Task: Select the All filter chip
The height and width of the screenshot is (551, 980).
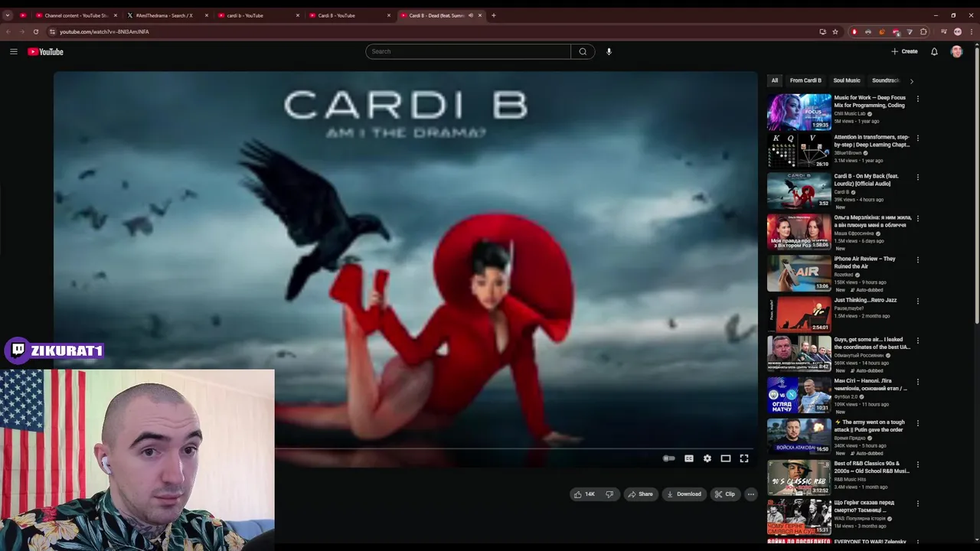Action: 775,80
